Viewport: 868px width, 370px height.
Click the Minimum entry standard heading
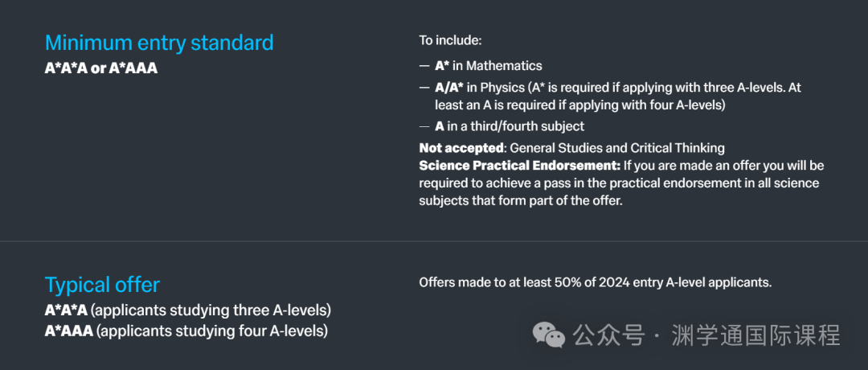point(159,43)
